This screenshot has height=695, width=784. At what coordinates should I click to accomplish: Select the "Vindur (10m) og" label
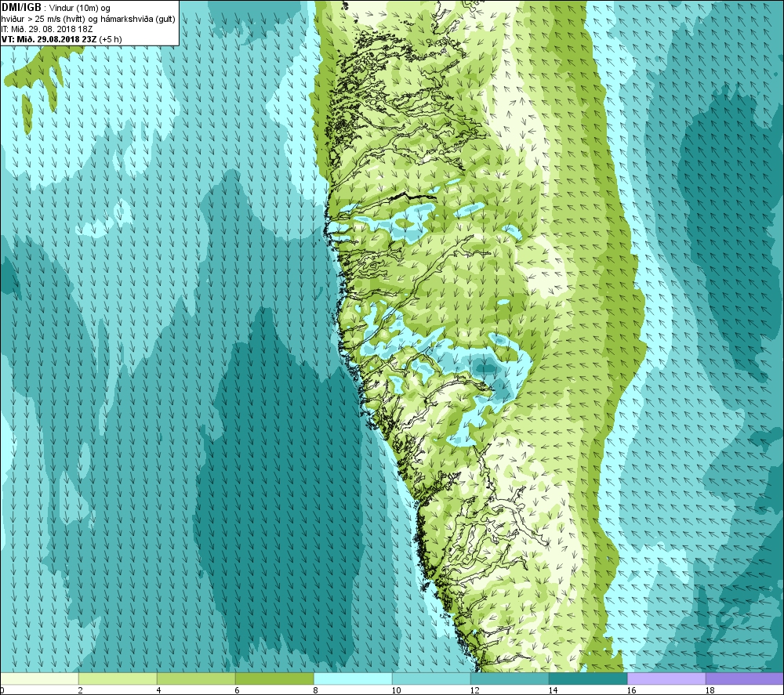tap(81, 9)
